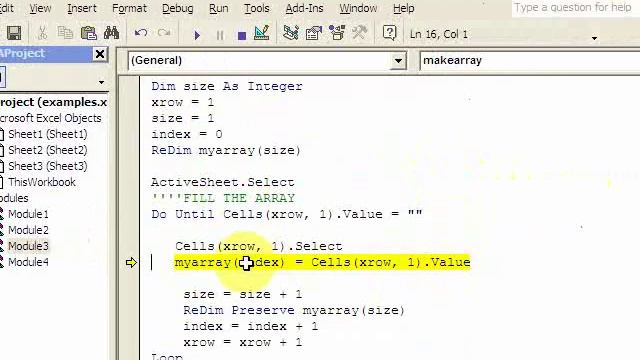Select the VBAProject (examples) root node
This screenshot has height=360, width=640.
pyautogui.click(x=53, y=102)
